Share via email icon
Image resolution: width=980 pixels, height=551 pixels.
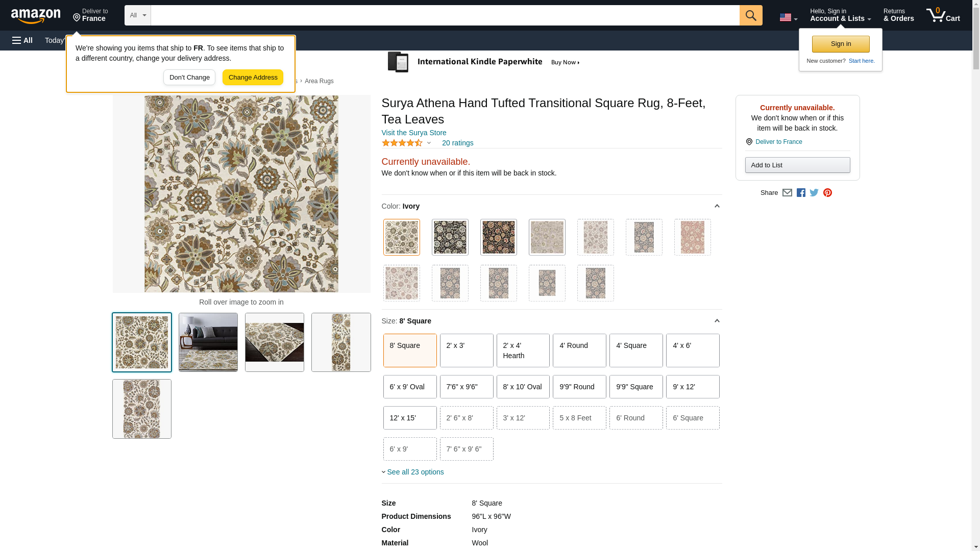(x=787, y=193)
